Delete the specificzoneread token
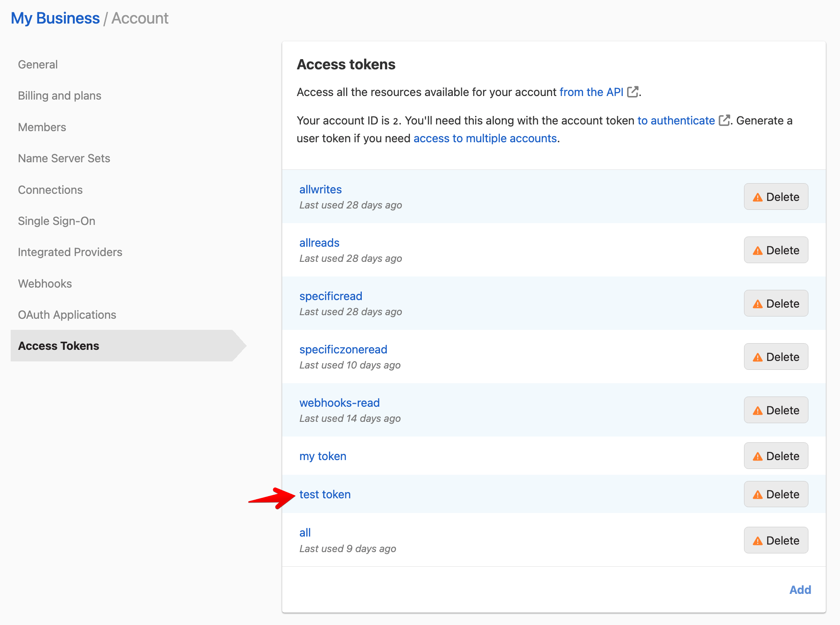This screenshot has height=625, width=840. (776, 357)
